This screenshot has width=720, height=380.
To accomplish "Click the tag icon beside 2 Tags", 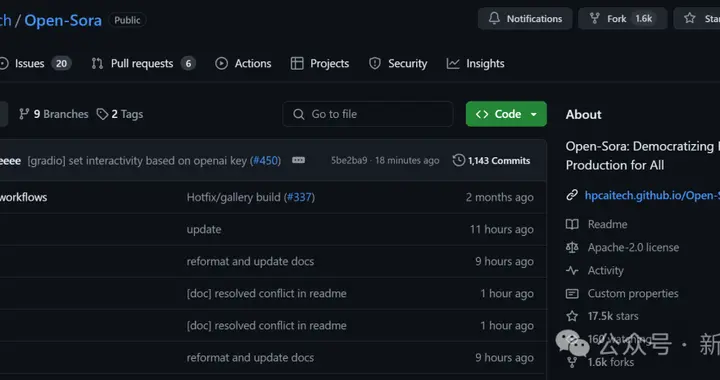I will [102, 114].
